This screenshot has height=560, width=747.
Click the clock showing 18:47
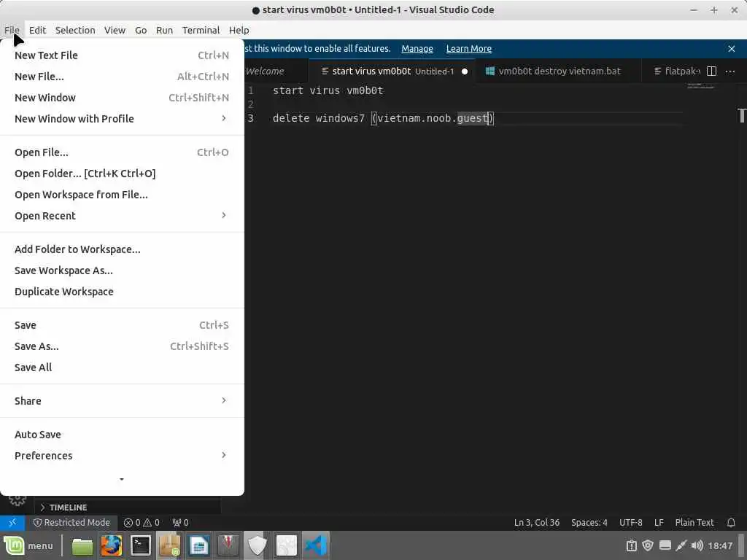pos(720,545)
